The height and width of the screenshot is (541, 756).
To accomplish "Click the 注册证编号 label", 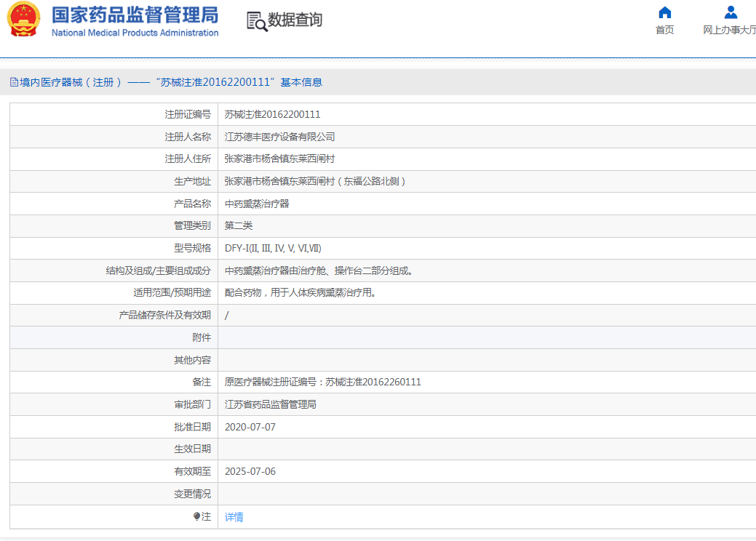I will pos(188,115).
